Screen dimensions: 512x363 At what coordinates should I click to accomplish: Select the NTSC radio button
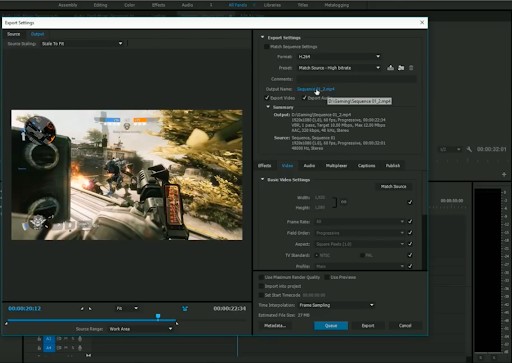pyautogui.click(x=317, y=255)
